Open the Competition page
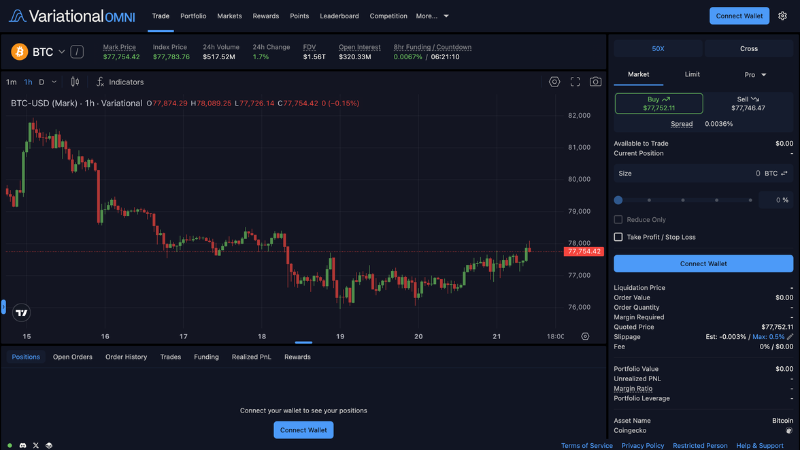Image resolution: width=800 pixels, height=450 pixels. coord(388,16)
